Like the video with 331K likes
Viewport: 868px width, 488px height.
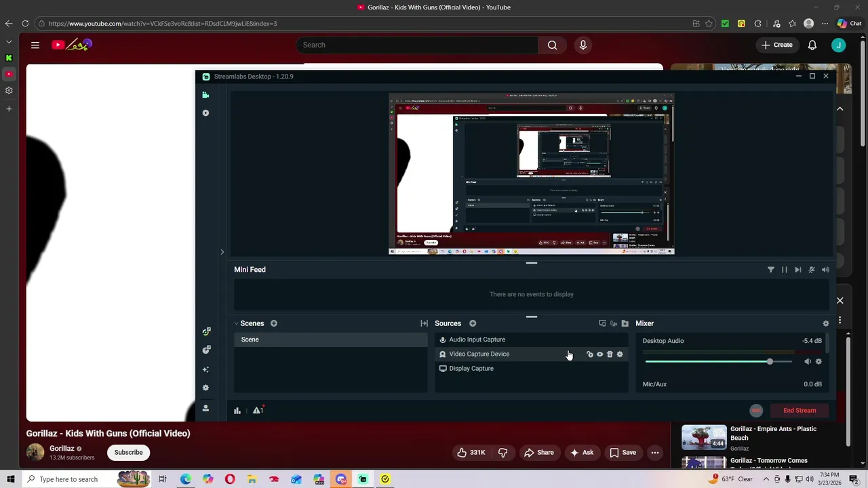pyautogui.click(x=471, y=453)
